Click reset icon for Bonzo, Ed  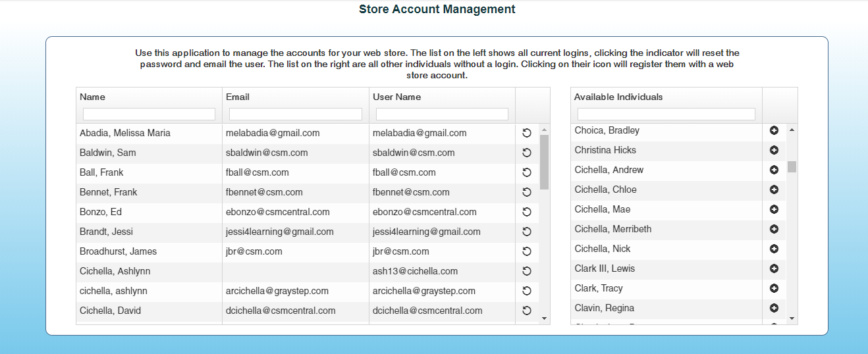[526, 212]
